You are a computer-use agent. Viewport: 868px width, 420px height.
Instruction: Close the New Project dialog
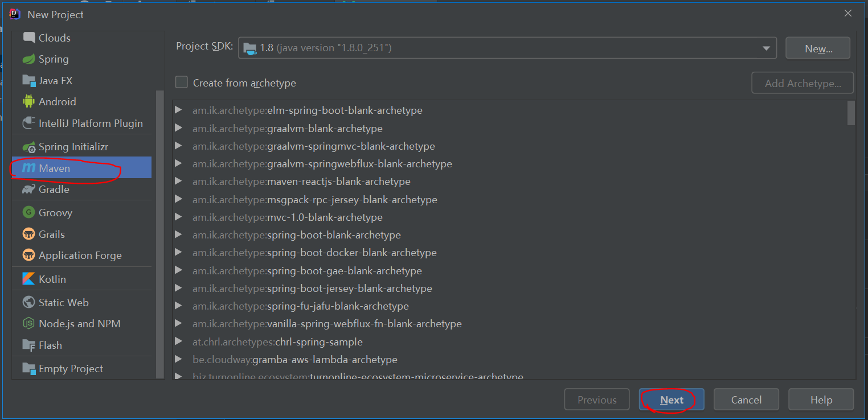point(847,13)
